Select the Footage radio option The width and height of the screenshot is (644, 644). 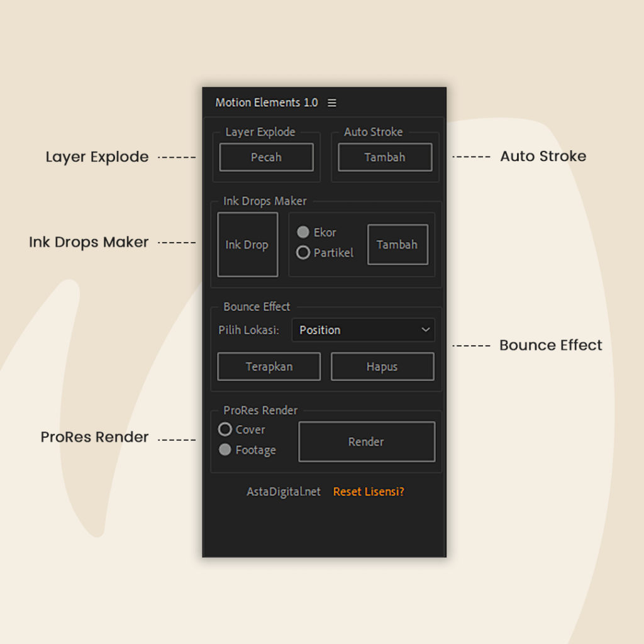[225, 450]
